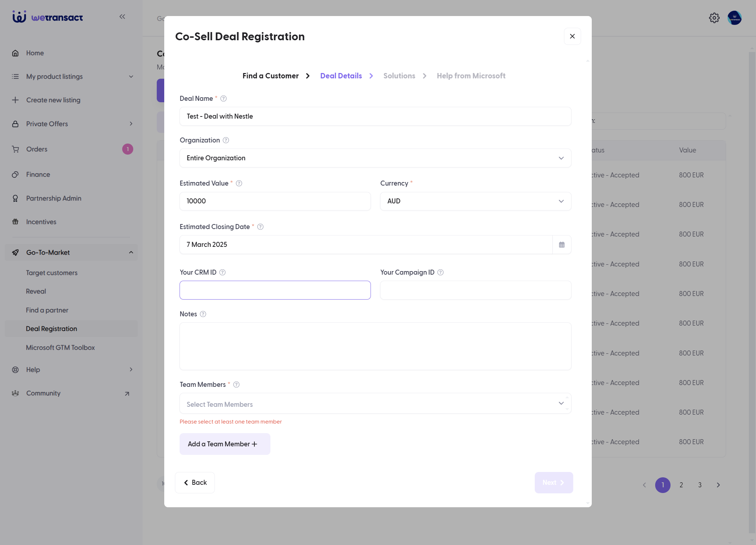Image resolution: width=756 pixels, height=545 pixels.
Task: Focus the Your Campaign ID field
Action: 476,290
